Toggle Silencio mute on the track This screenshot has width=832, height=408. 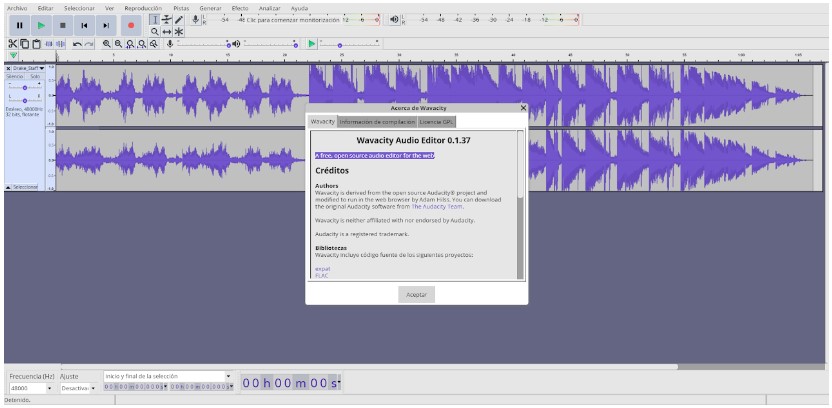(15, 76)
